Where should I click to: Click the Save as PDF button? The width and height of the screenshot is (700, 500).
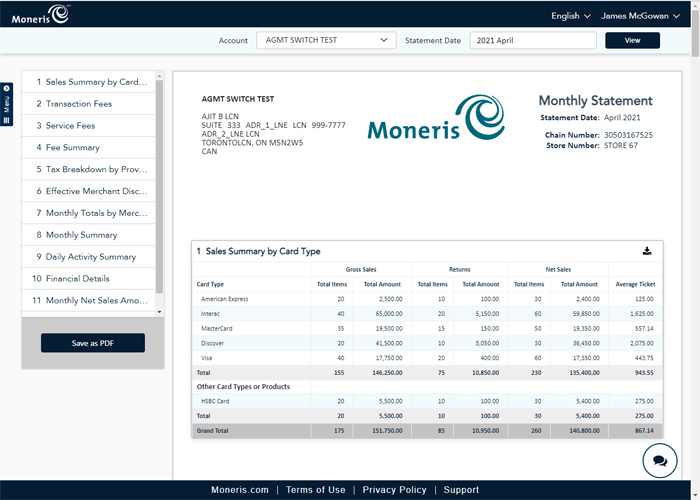coord(93,343)
